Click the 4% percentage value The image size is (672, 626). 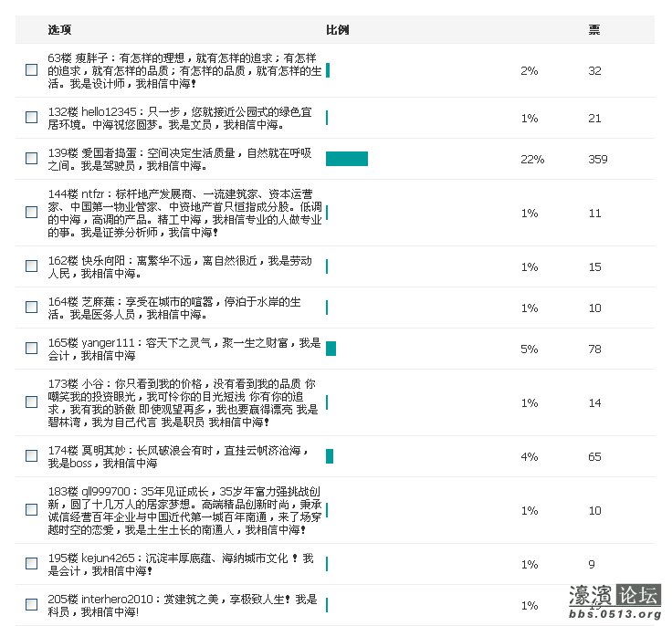point(530,457)
